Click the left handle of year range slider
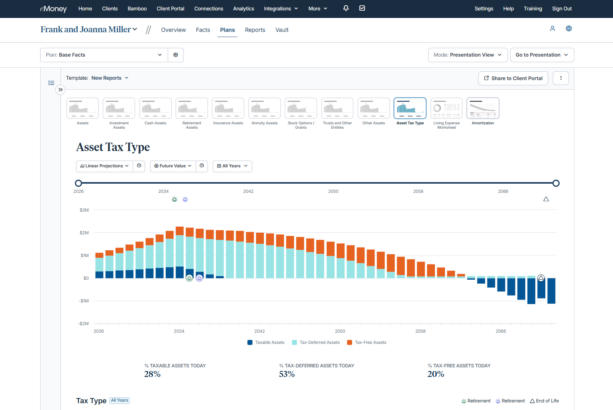 [79, 183]
